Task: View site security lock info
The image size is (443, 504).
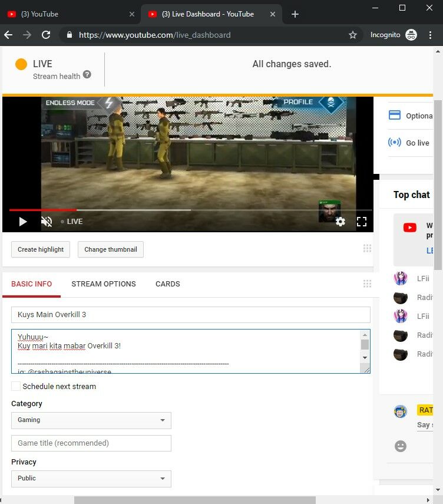Action: [70, 35]
